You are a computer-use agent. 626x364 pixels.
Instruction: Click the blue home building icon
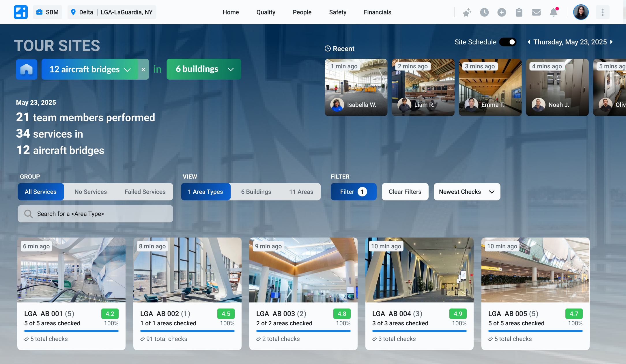click(x=27, y=69)
